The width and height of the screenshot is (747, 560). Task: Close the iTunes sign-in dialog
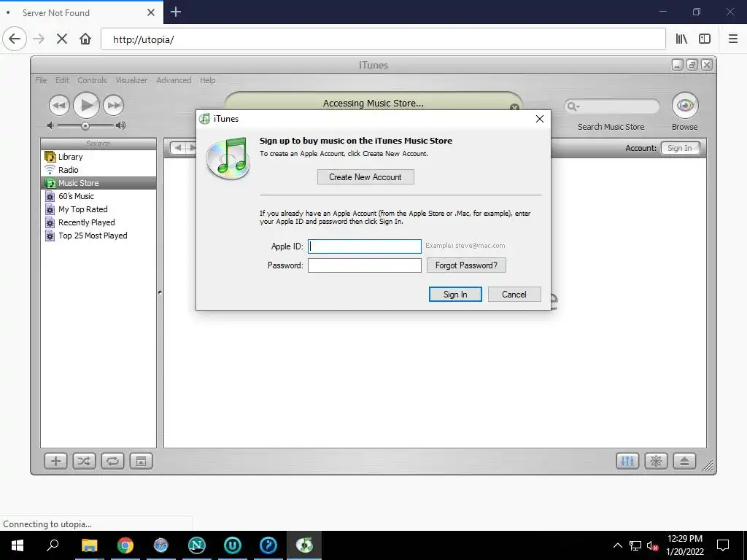539,119
